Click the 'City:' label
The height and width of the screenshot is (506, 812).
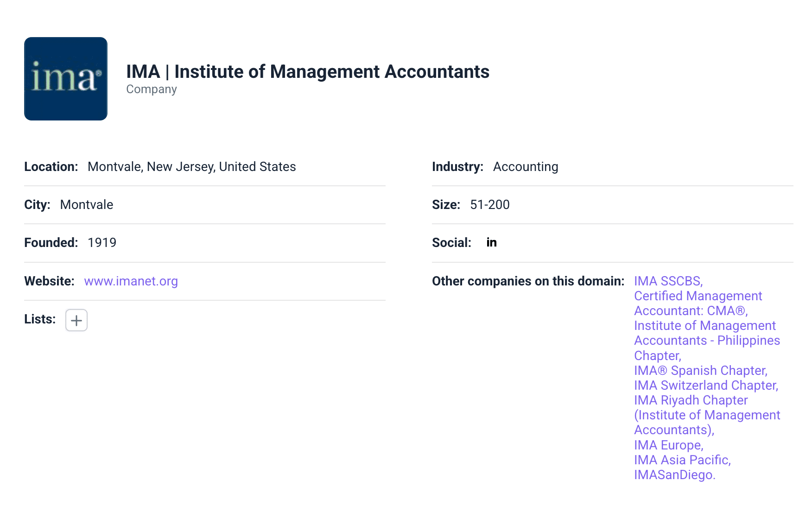pyautogui.click(x=37, y=205)
